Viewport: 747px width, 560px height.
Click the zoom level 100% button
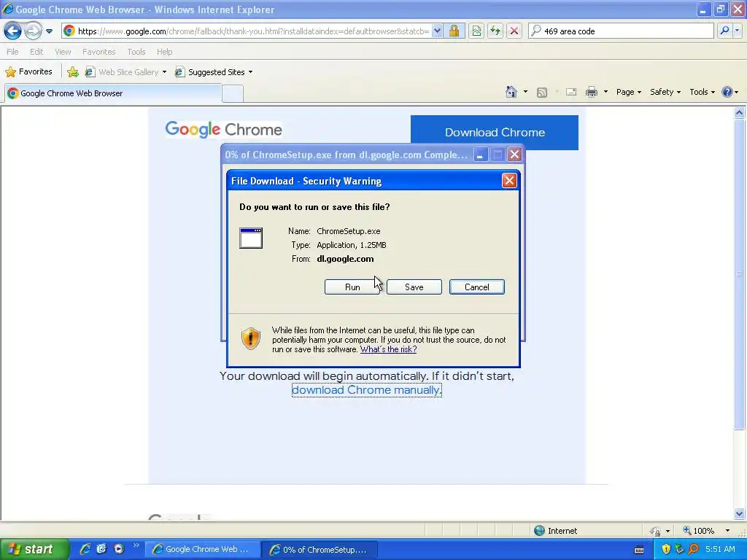pos(698,531)
